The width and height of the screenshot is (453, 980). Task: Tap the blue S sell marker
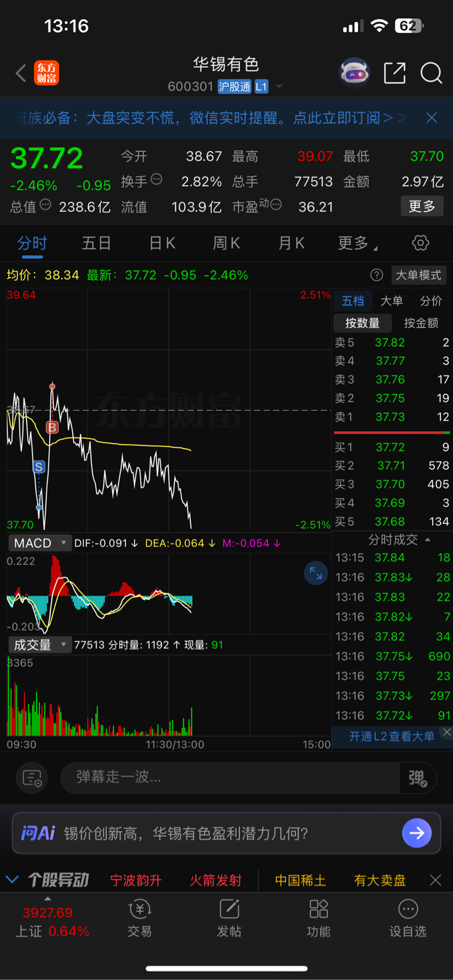(x=39, y=467)
